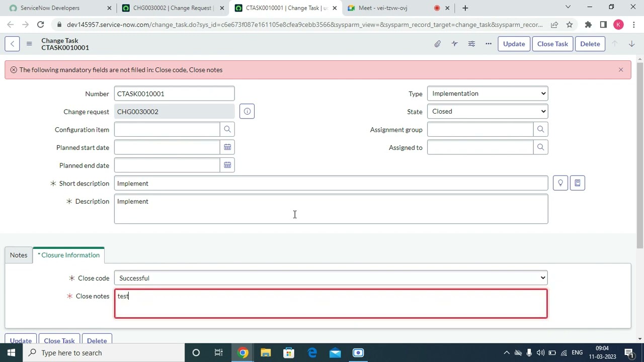Viewport: 644px width, 362px height.
Task: Click the bottom Update button
Action: pyautogui.click(x=21, y=340)
